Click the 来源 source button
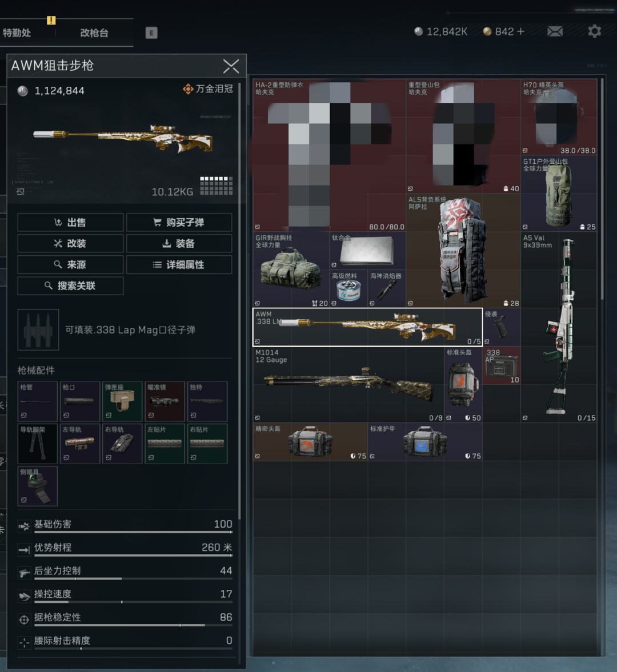Image resolution: width=617 pixels, height=672 pixels. pos(70,264)
